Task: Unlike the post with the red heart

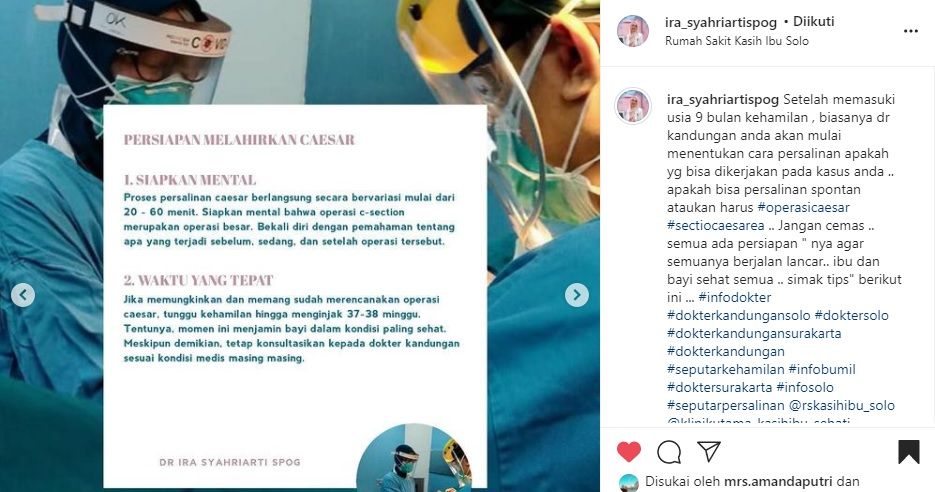Action: (x=629, y=451)
